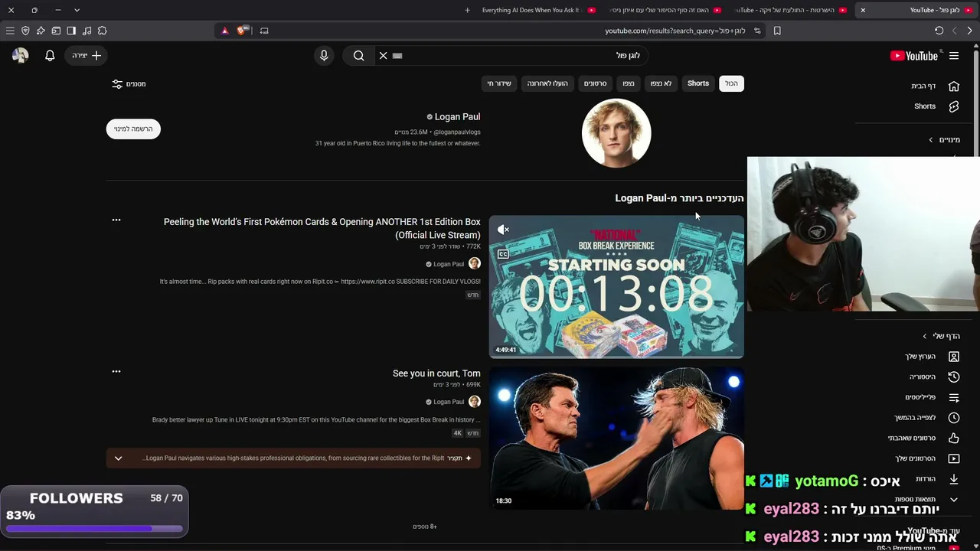This screenshot has height=551, width=980.
Task: Open the Brave VPN shield icon
Action: pyautogui.click(x=25, y=31)
